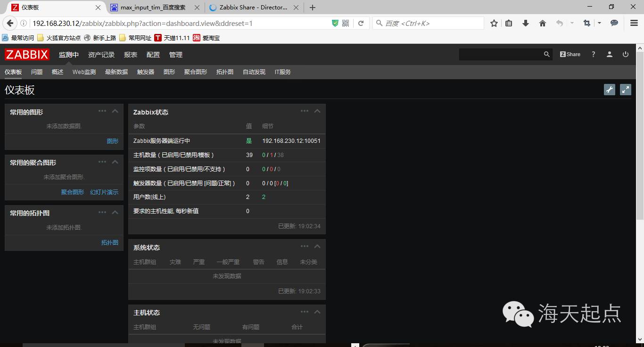The width and height of the screenshot is (644, 347).
Task: Go to the browser home page
Action: point(543,23)
